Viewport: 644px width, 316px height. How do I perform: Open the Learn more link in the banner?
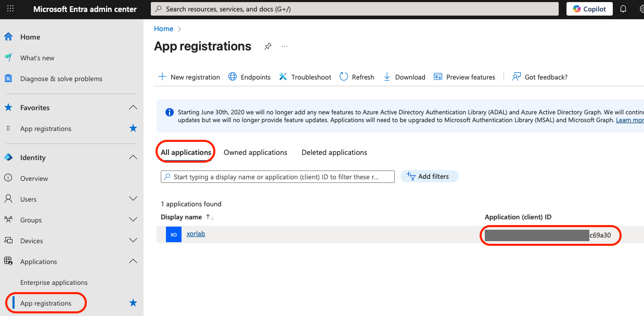click(x=630, y=120)
